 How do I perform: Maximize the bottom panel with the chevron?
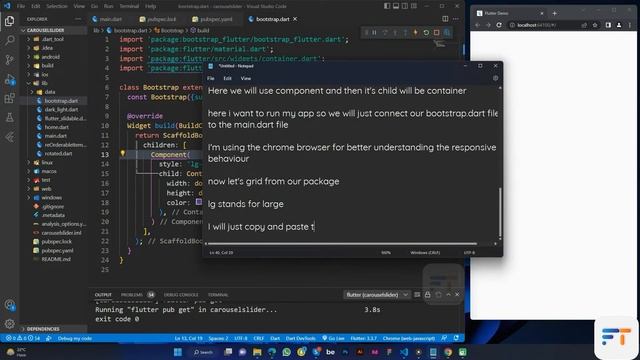coord(448,294)
